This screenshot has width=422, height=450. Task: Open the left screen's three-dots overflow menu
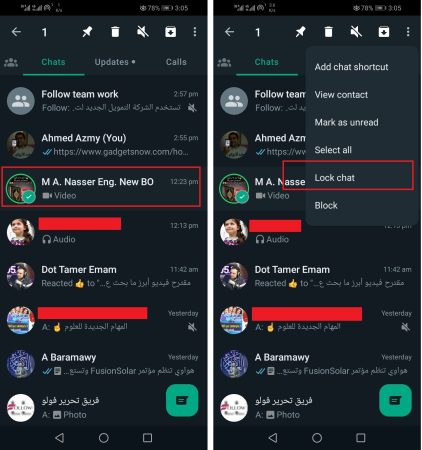(195, 32)
